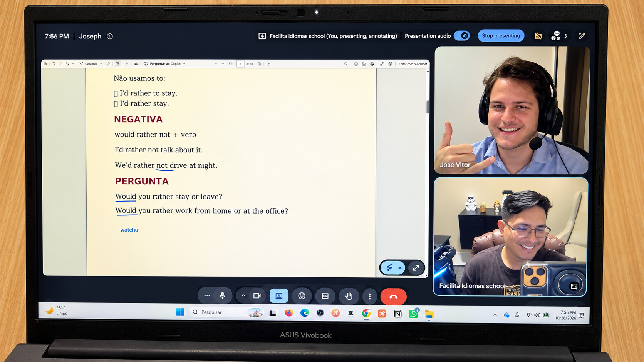Click the highlighter tool dropdown arrow
644x362 pixels.
[73, 64]
